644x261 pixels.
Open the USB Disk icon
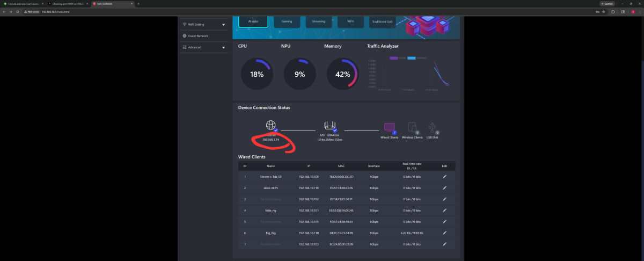tap(433, 127)
